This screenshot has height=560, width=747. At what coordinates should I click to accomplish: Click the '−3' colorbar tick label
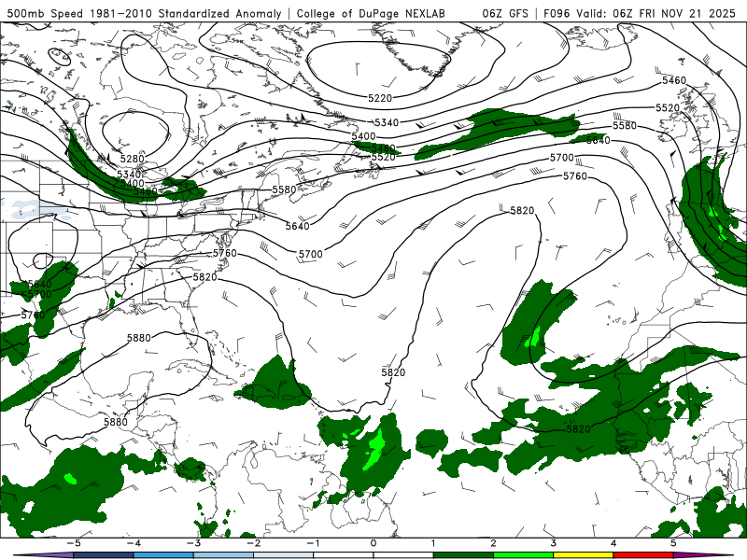click(193, 543)
